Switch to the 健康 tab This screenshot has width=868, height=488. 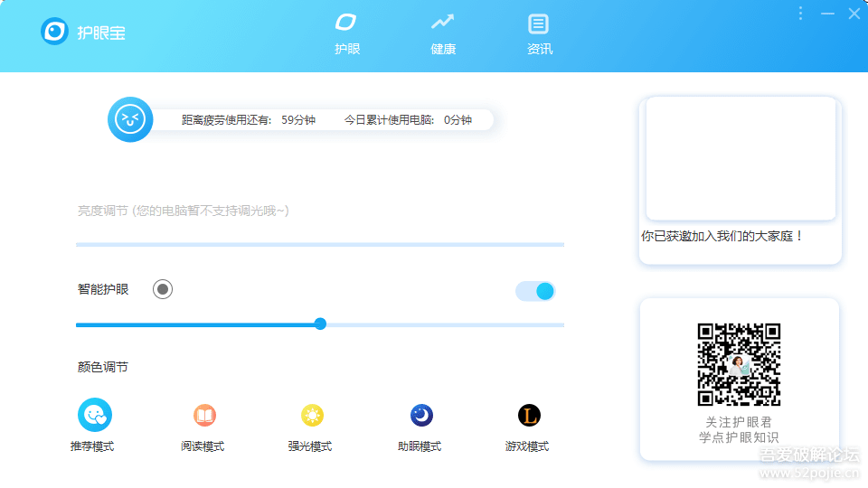pos(442,34)
